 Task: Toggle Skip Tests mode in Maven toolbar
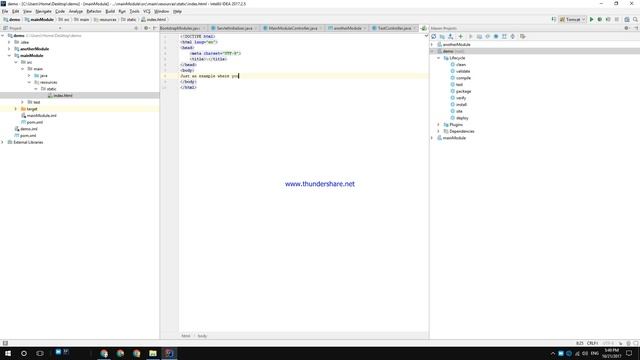point(496,36)
